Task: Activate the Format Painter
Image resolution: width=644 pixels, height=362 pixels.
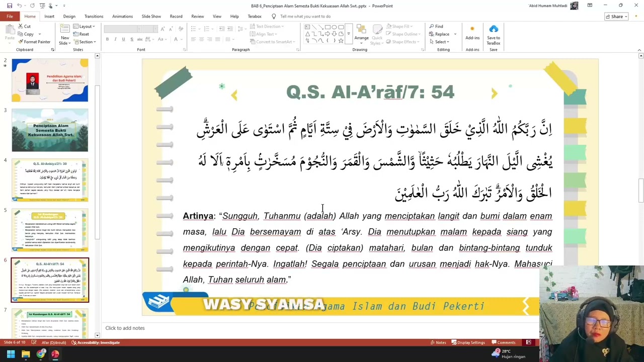Action: (x=34, y=42)
